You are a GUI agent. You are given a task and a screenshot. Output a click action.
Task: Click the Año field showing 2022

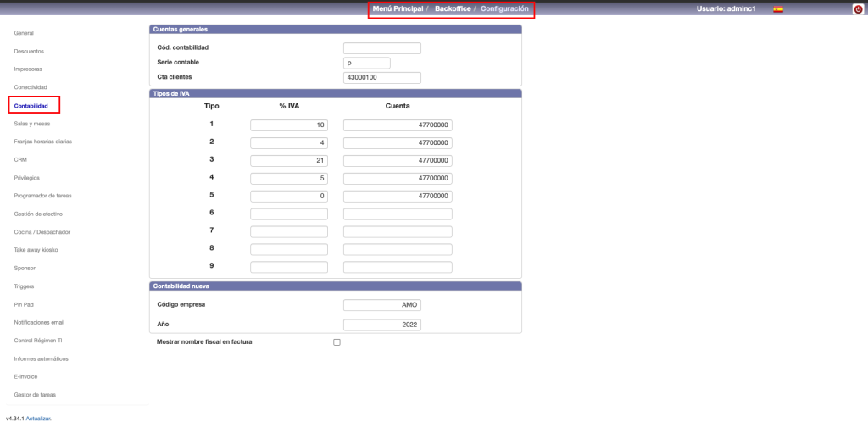point(381,325)
